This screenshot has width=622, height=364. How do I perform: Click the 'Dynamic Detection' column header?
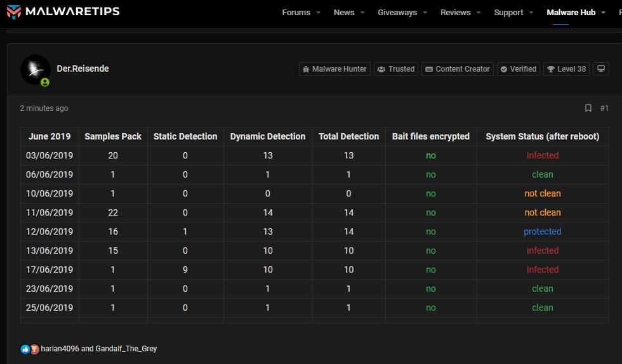click(x=268, y=136)
